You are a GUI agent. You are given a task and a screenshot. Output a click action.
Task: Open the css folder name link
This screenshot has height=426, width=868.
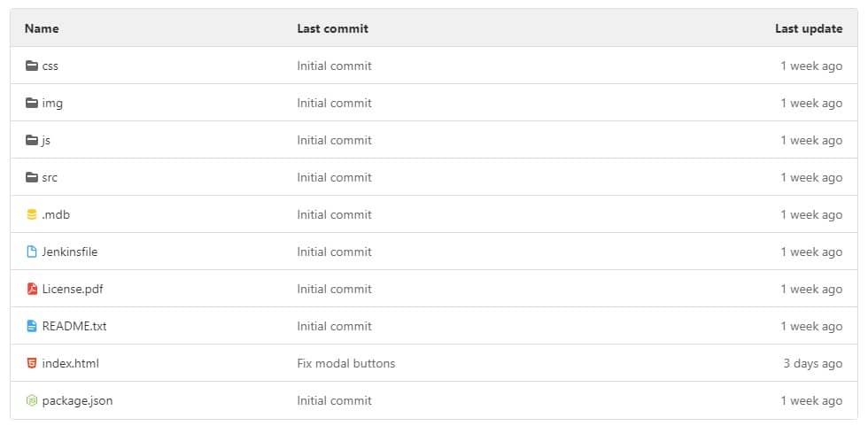click(50, 66)
